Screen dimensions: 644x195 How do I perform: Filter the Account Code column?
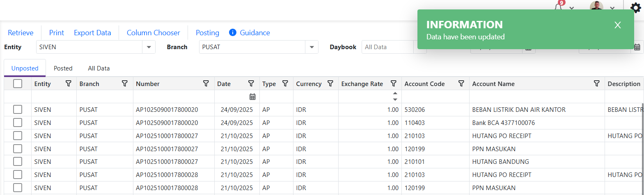click(461, 84)
